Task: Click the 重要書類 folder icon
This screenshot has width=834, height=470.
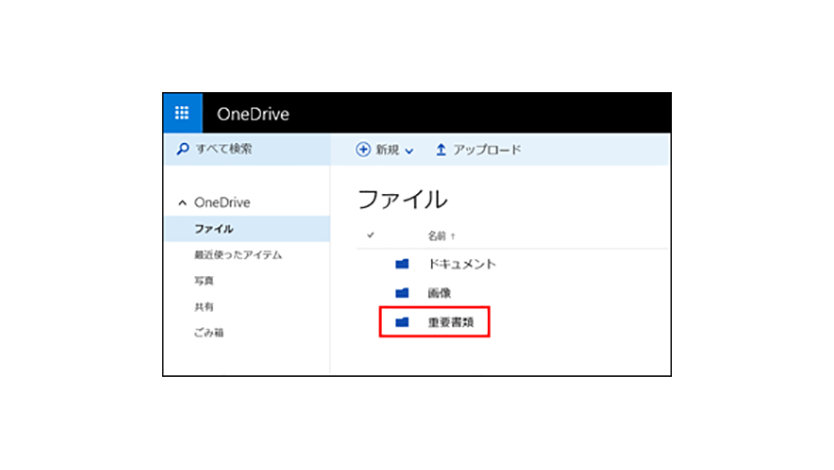Action: click(x=402, y=322)
